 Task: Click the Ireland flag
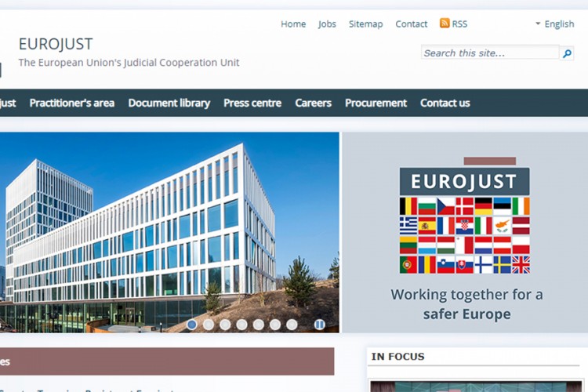tap(521, 206)
